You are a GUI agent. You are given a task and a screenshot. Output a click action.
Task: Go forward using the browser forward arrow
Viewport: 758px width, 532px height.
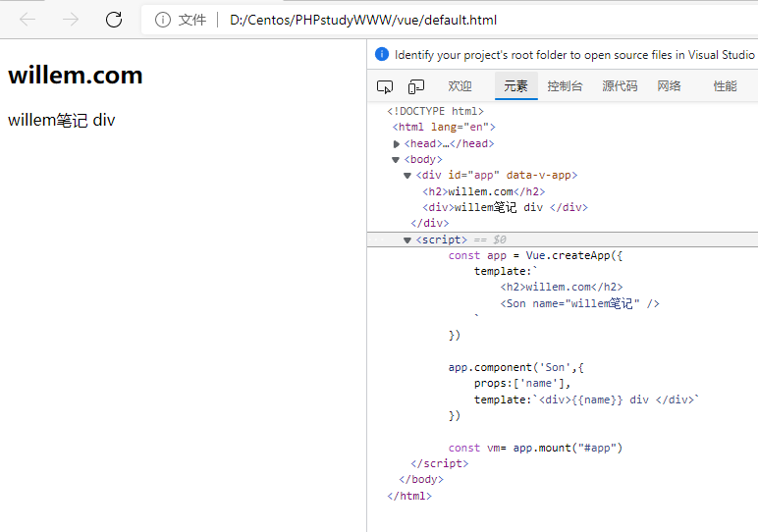(71, 20)
